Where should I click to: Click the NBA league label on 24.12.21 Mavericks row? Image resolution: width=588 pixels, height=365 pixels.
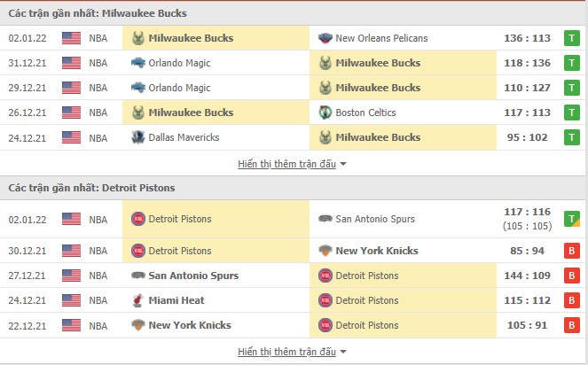98,138
